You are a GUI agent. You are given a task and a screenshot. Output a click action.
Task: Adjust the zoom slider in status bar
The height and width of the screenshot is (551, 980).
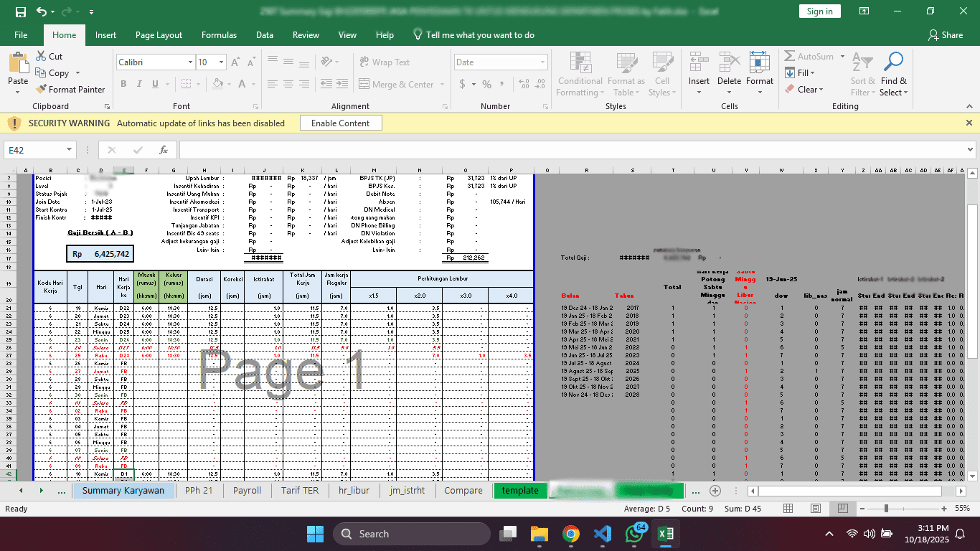887,509
